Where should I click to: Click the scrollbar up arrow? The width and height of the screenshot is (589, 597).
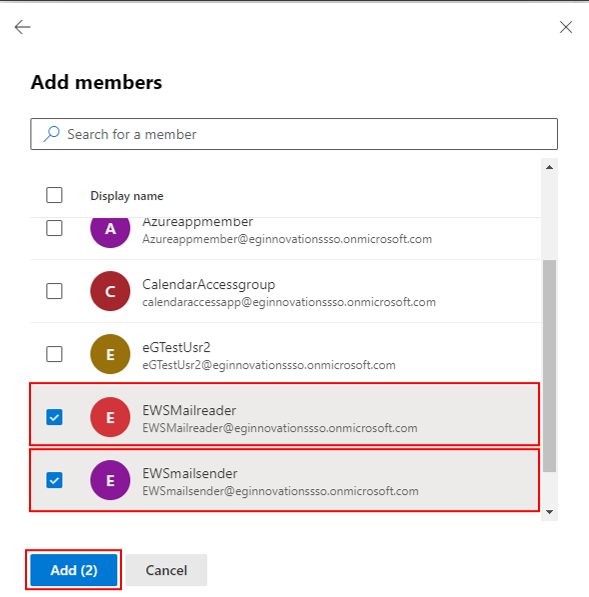pyautogui.click(x=549, y=167)
